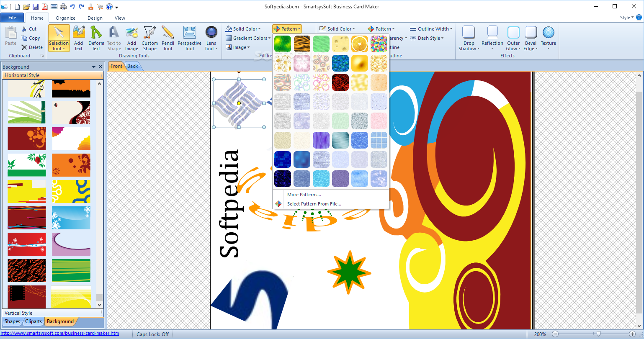
Task: Click the Lens Tool icon
Action: (x=211, y=32)
